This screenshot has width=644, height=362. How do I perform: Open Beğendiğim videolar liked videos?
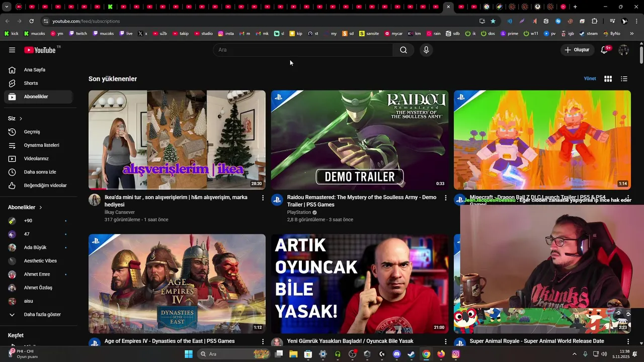(x=38, y=186)
